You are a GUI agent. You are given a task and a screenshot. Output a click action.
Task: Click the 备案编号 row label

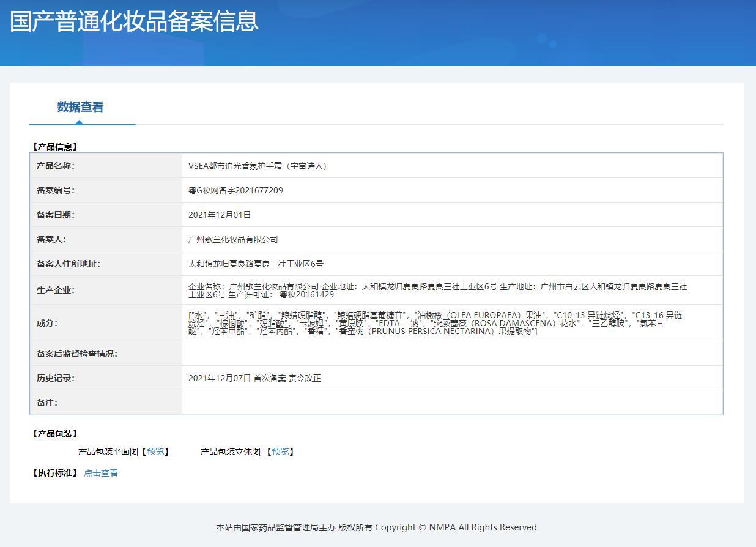click(56, 190)
